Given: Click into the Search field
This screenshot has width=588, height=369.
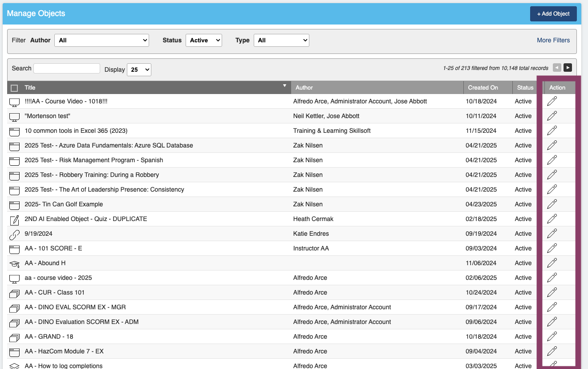Looking at the screenshot, I should tap(67, 68).
